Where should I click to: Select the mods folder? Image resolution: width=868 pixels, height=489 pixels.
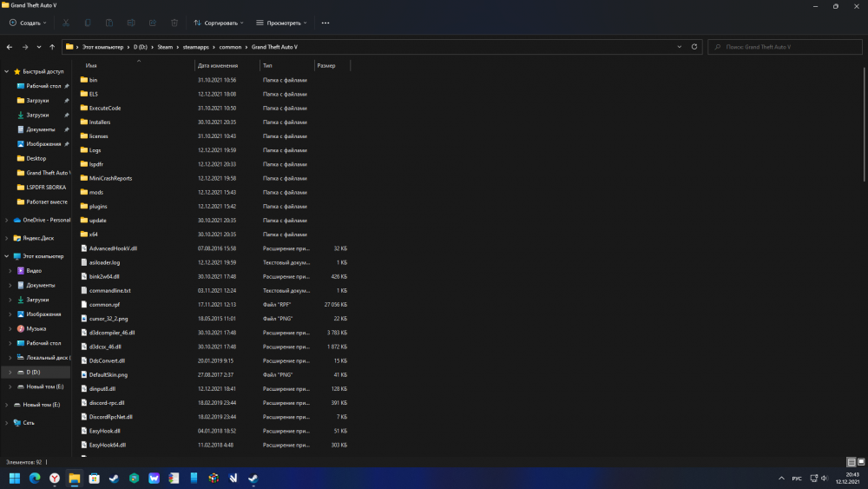pyautogui.click(x=91, y=192)
